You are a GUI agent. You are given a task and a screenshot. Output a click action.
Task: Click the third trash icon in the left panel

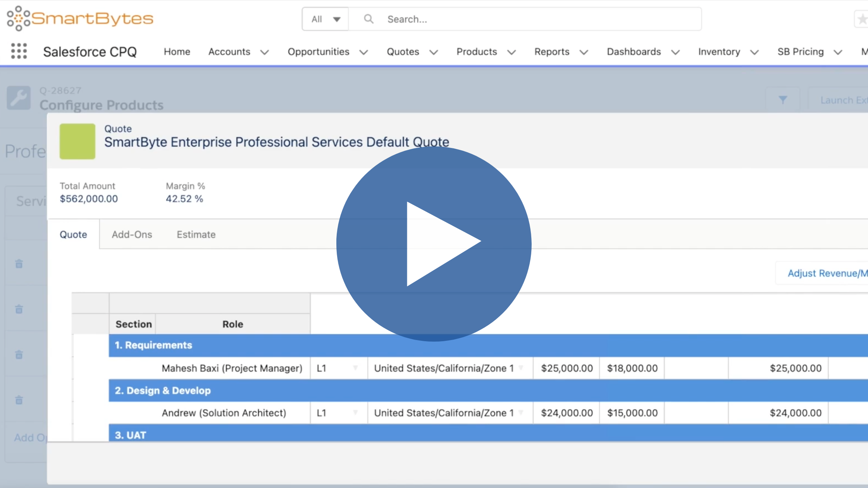(x=19, y=354)
